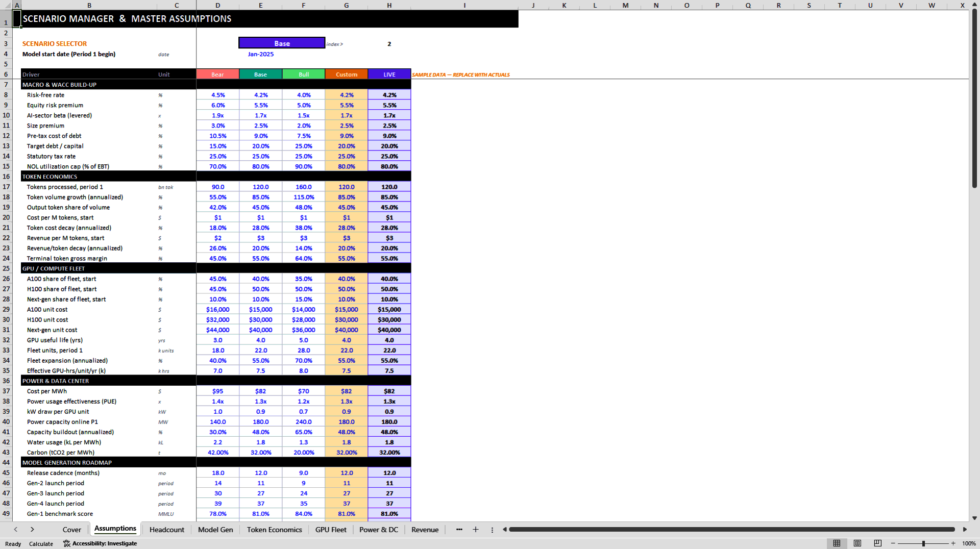Select 'Gen-1 benchmark score' label cell
Viewport: 980px width, 549px height.
tap(89, 513)
